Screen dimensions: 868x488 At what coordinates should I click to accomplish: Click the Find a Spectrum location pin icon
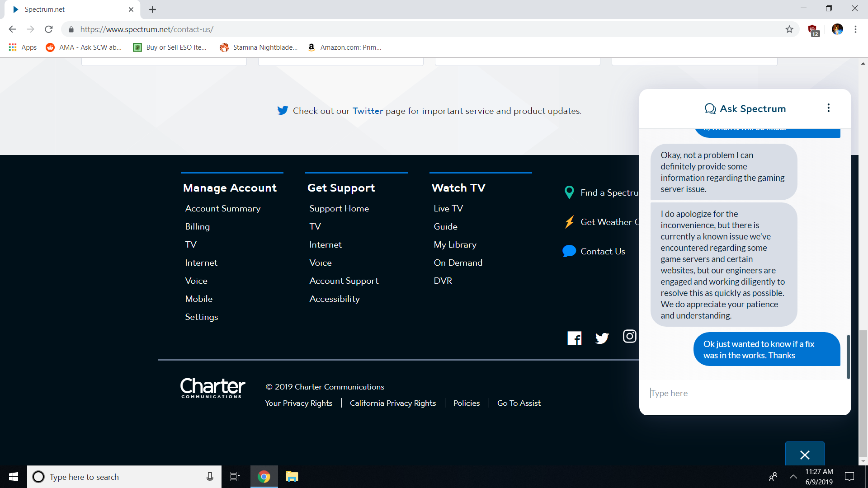(569, 192)
